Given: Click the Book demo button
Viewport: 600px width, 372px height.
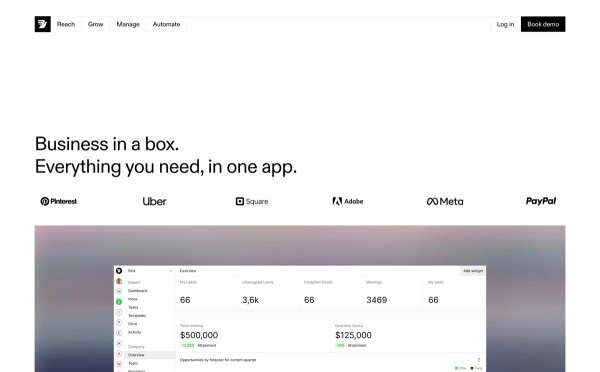Looking at the screenshot, I should [x=543, y=24].
